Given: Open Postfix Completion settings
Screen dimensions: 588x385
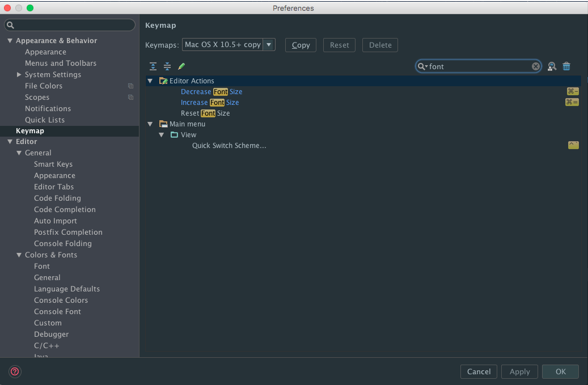Looking at the screenshot, I should click(68, 232).
